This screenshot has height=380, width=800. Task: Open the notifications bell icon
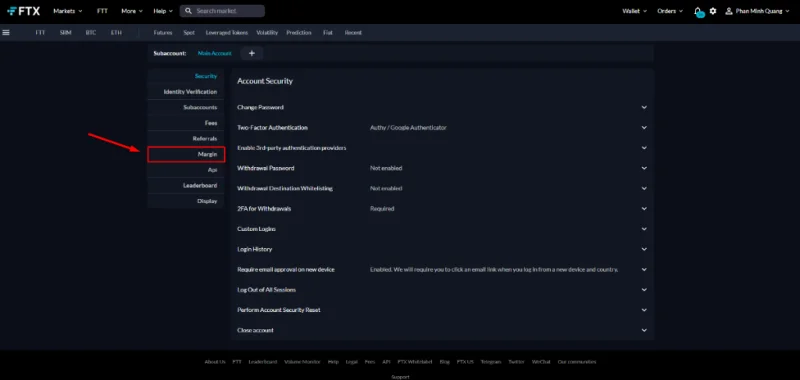(x=698, y=11)
